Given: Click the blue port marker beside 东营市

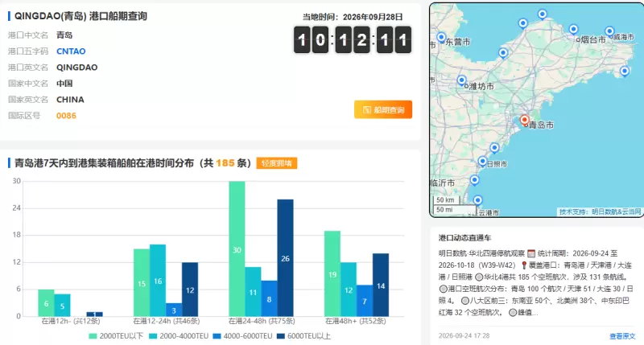Looking at the screenshot, I should (x=441, y=37).
